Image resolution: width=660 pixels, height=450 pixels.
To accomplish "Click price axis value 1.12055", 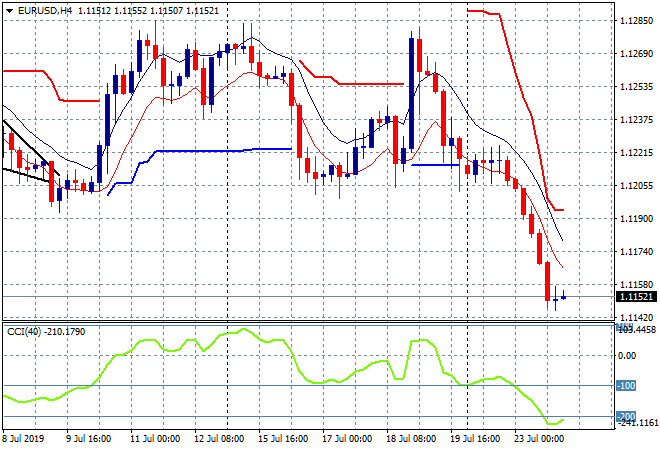I will click(637, 186).
